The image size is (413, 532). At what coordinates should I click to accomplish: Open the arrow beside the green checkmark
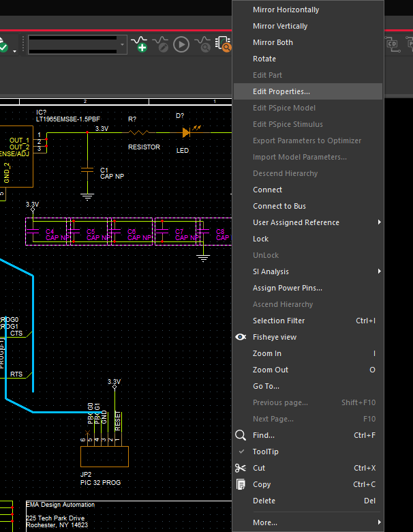(x=14, y=51)
